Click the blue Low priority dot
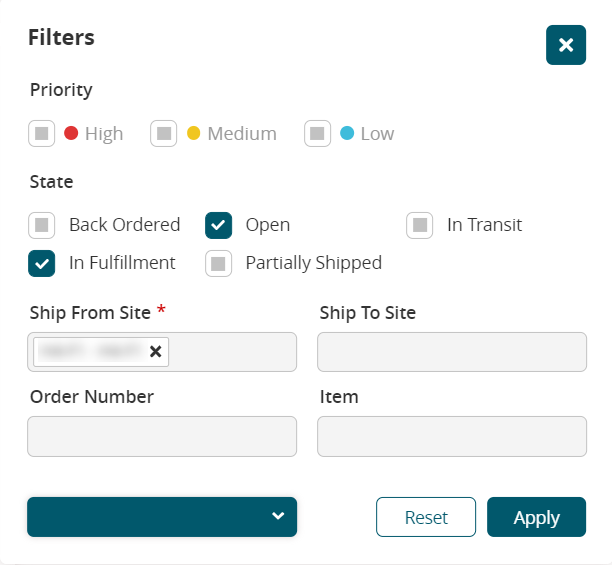The width and height of the screenshot is (612, 565). 347,133
